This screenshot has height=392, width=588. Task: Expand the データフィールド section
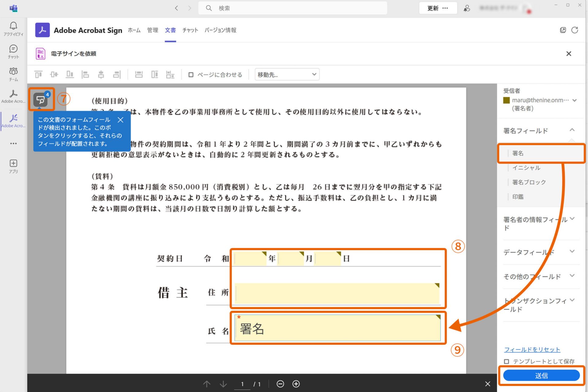572,251
